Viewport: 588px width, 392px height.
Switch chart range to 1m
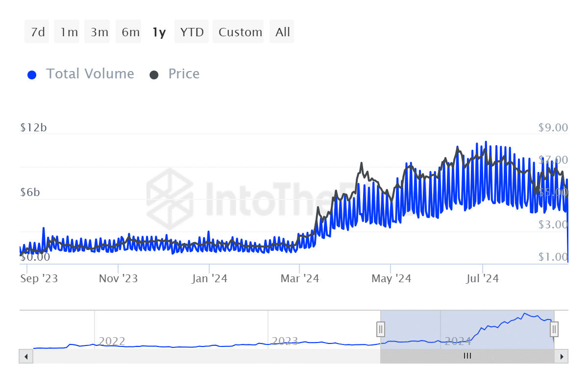(x=69, y=32)
